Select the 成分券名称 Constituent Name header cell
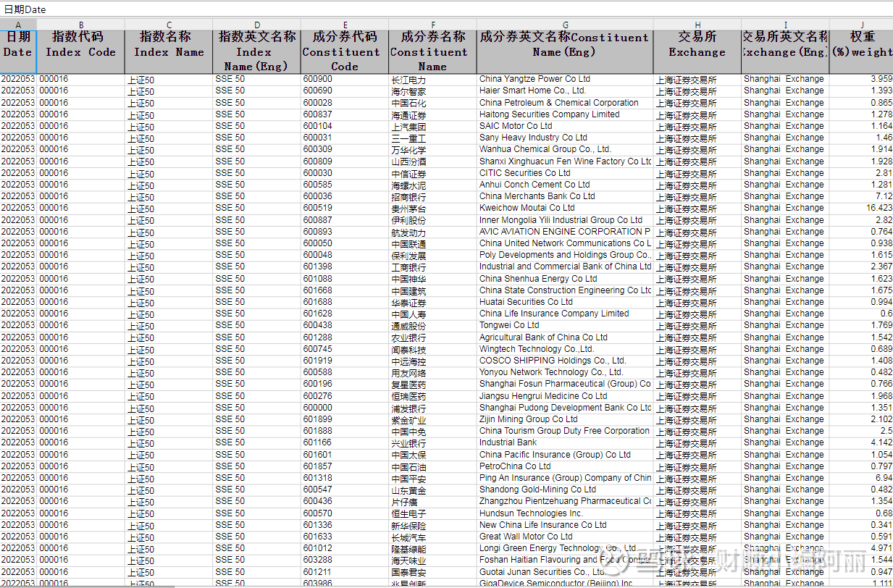893x588 pixels. (432, 51)
